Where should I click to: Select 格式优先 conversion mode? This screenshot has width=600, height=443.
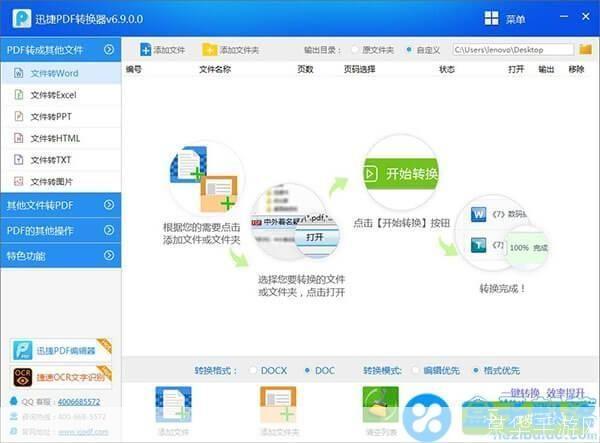[476, 370]
